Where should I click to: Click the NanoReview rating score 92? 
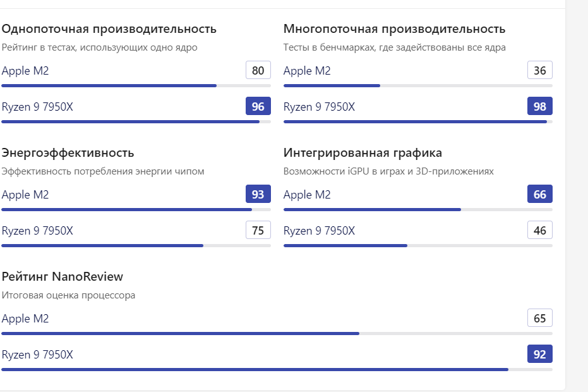pyautogui.click(x=539, y=355)
